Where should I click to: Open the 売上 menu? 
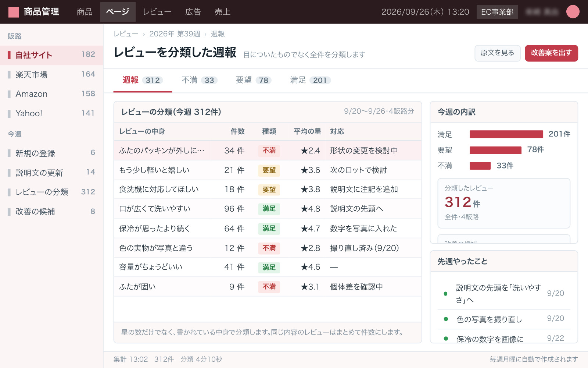tap(222, 12)
